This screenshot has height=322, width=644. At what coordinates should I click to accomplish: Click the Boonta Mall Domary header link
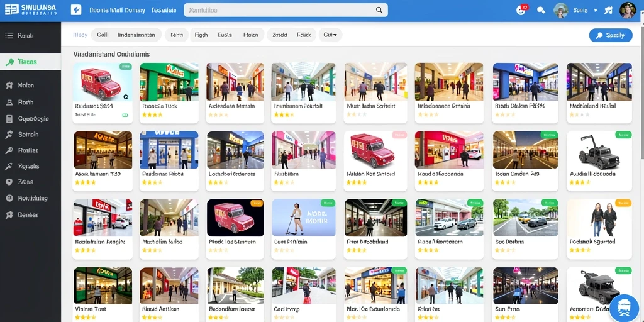click(x=117, y=10)
